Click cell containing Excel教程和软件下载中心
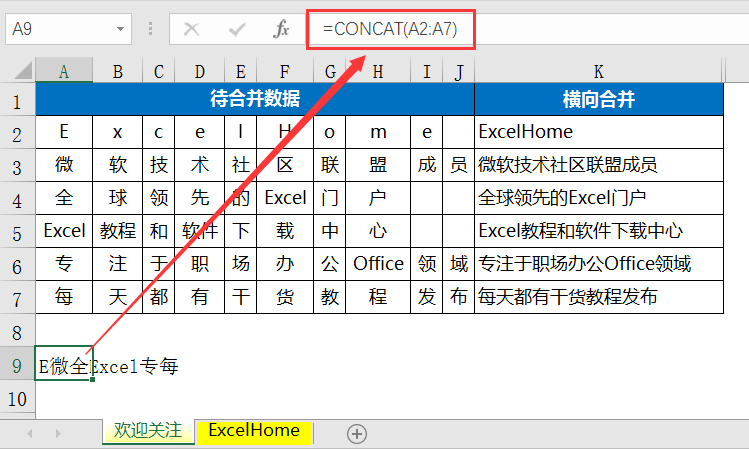The width and height of the screenshot is (749, 449). pos(599,231)
